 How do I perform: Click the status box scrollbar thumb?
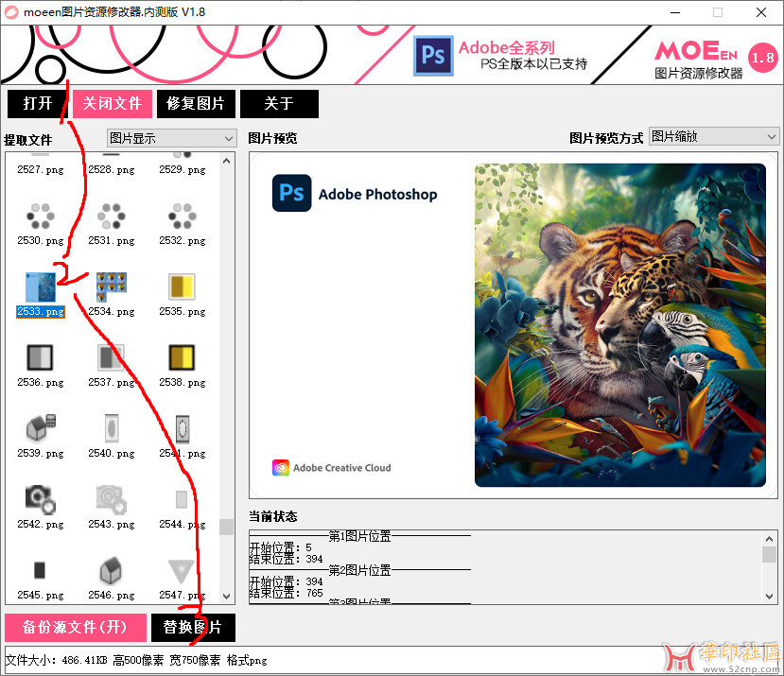[x=770, y=554]
